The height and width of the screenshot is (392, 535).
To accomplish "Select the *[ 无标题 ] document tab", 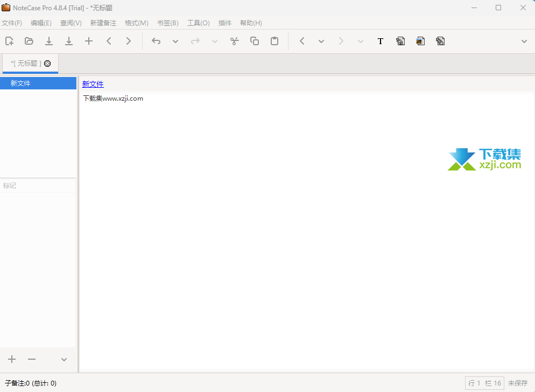I will pos(30,64).
